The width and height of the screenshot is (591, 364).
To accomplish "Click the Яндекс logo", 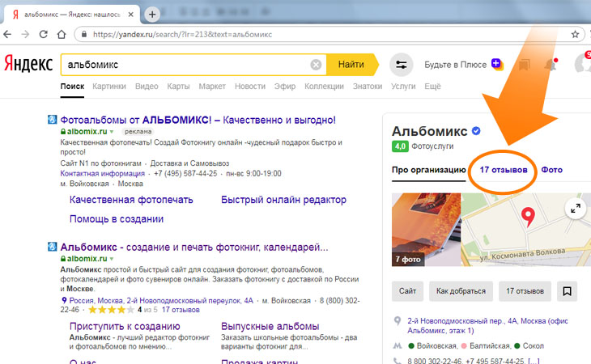I will (28, 64).
